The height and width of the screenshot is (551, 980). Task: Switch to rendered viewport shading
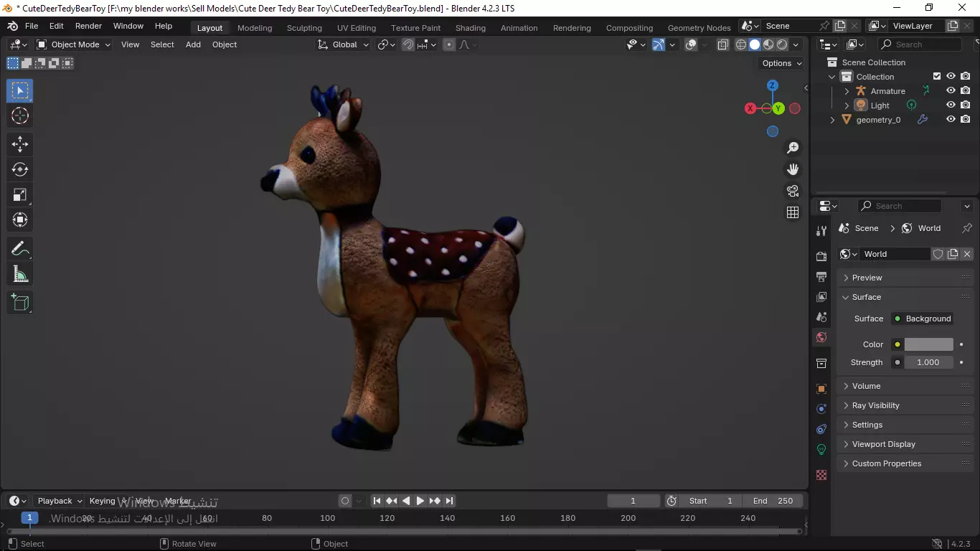(782, 44)
